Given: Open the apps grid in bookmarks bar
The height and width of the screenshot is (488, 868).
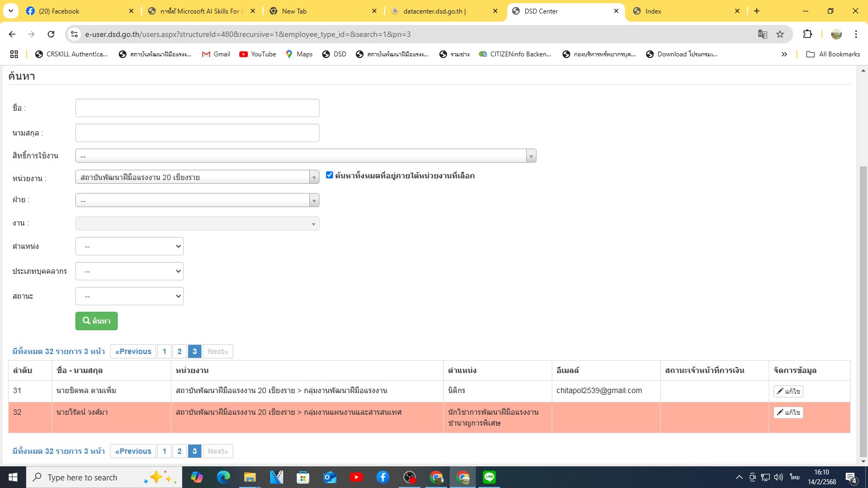Looking at the screenshot, I should pyautogui.click(x=14, y=54).
